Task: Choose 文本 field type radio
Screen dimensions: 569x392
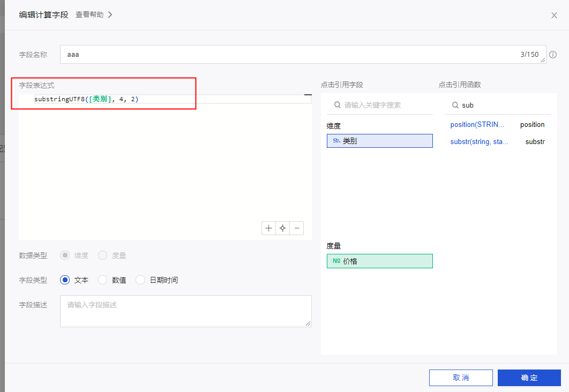Action: 65,280
